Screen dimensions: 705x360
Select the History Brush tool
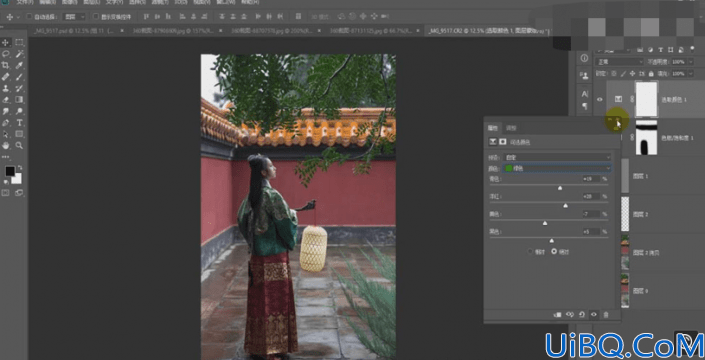[19, 89]
